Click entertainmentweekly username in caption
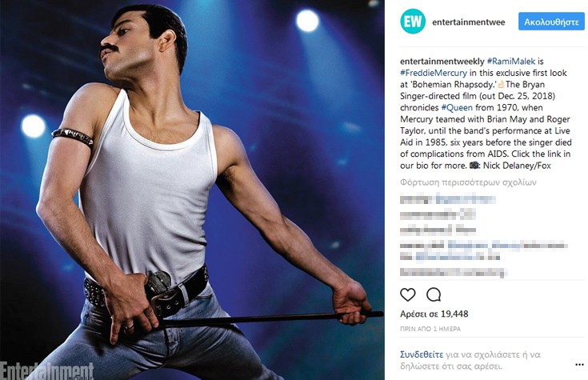This screenshot has height=380, width=588. pos(442,61)
